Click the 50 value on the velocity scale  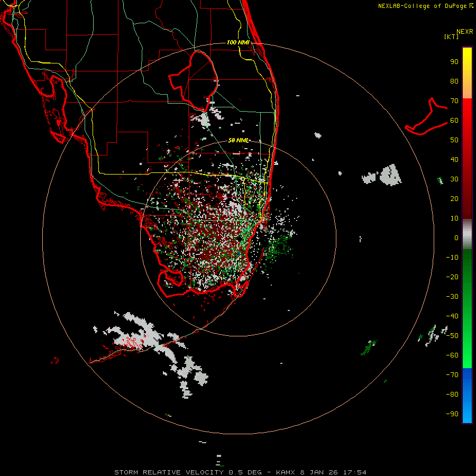454,140
